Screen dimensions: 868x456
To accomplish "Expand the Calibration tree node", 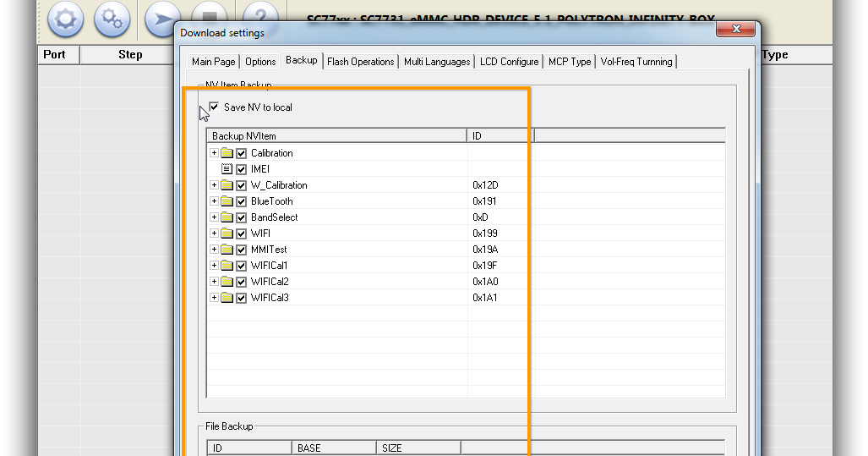I will 214,153.
